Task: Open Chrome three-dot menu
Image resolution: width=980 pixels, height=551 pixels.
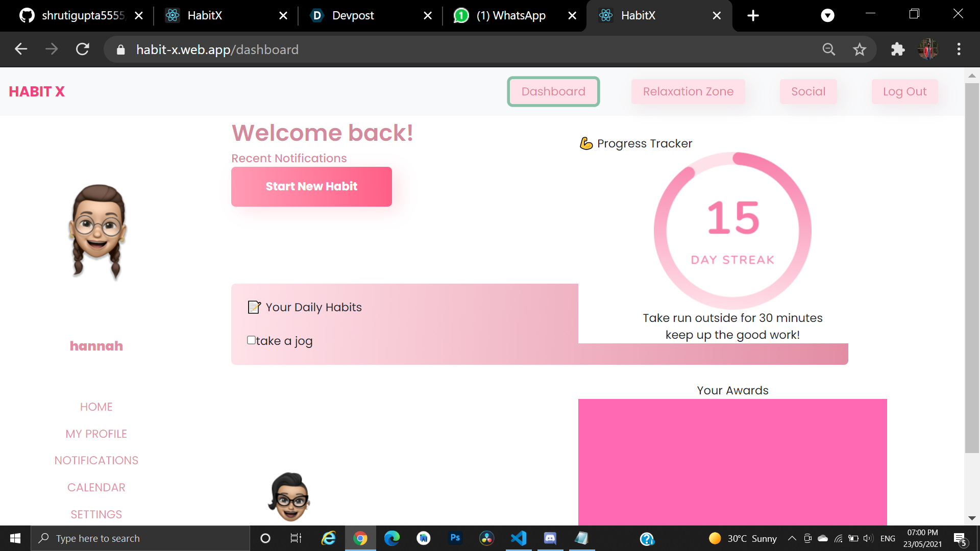Action: [959, 49]
